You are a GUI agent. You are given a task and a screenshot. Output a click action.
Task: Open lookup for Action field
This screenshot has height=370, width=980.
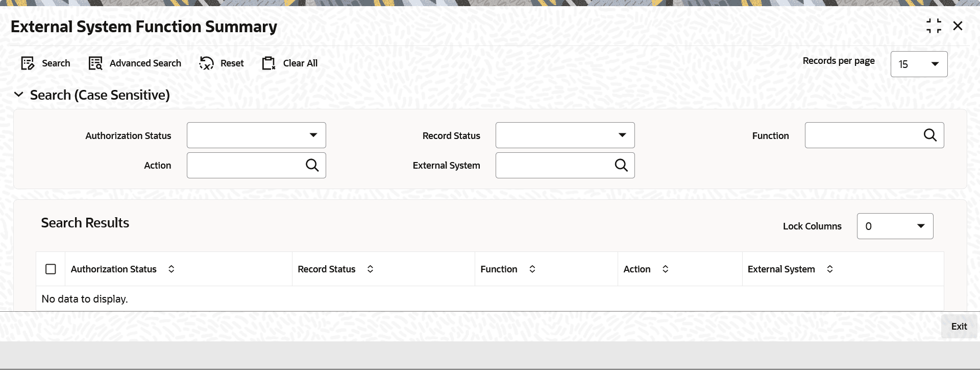(312, 165)
